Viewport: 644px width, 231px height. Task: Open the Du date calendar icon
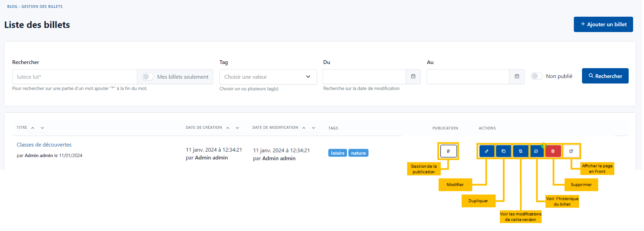click(x=413, y=77)
